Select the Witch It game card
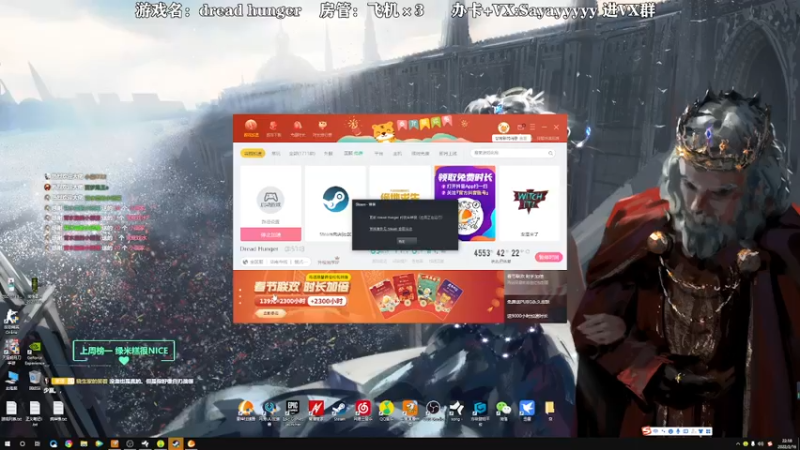 coord(530,203)
